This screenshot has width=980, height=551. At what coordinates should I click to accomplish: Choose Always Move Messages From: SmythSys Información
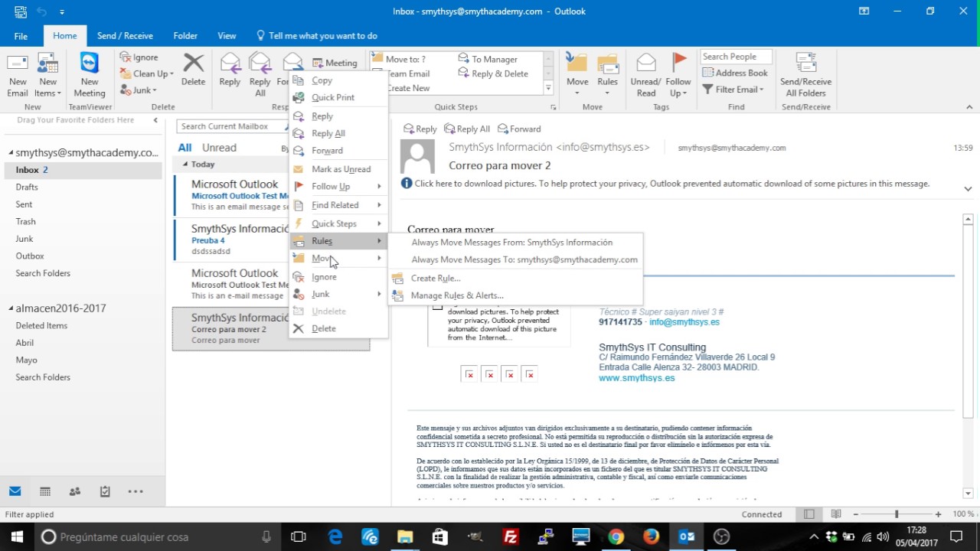[x=512, y=243]
